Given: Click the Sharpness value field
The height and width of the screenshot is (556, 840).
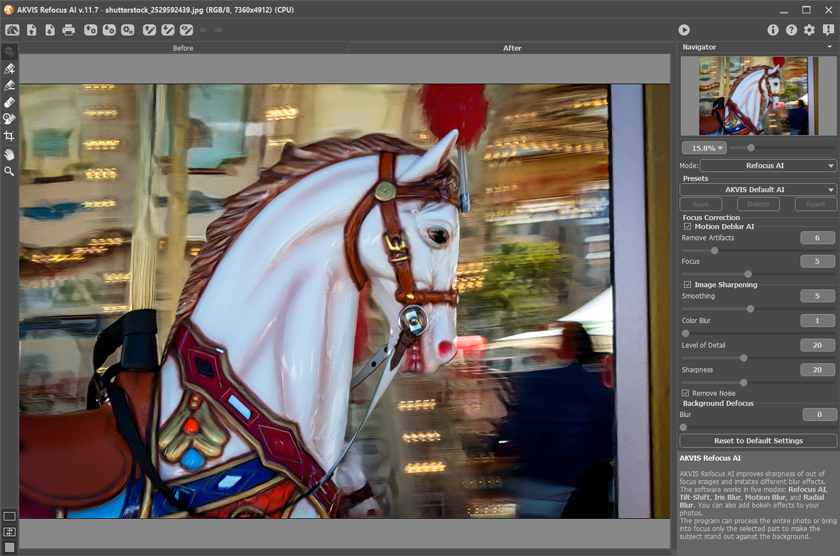Looking at the screenshot, I should 817,370.
